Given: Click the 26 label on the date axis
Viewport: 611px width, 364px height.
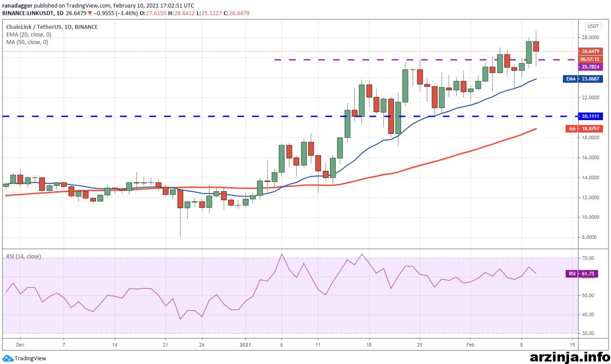Looking at the screenshot, I should [201, 344].
